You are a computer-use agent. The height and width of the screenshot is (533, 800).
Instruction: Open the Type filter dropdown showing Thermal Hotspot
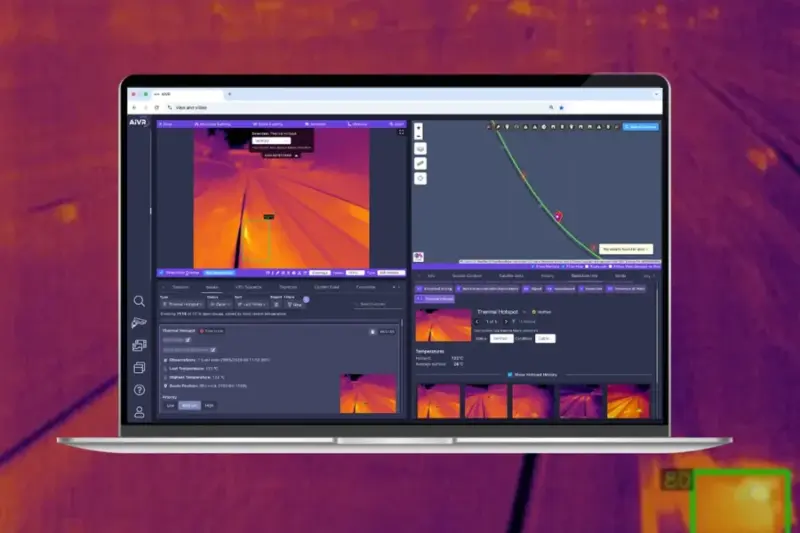(182, 304)
